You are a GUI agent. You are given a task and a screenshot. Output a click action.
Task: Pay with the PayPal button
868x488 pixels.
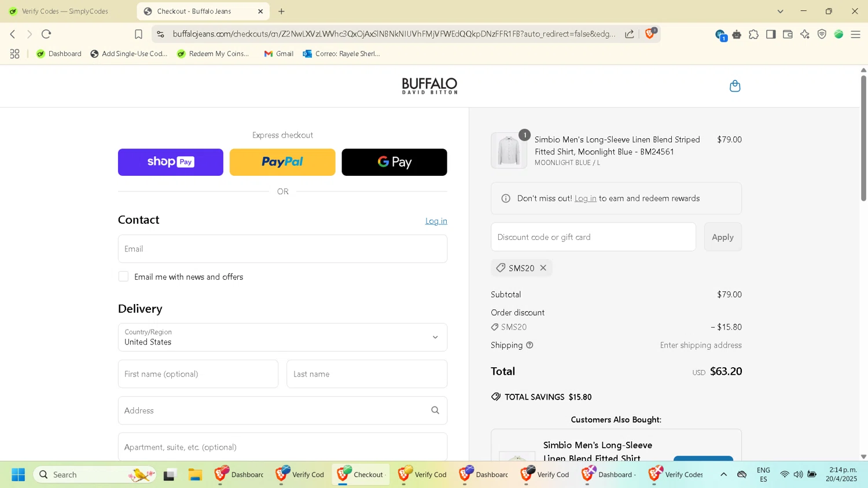click(282, 162)
